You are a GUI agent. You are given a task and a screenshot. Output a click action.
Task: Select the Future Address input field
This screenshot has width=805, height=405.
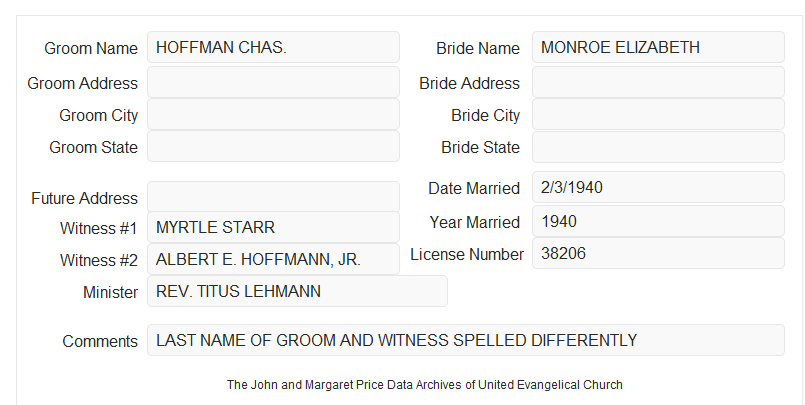273,197
